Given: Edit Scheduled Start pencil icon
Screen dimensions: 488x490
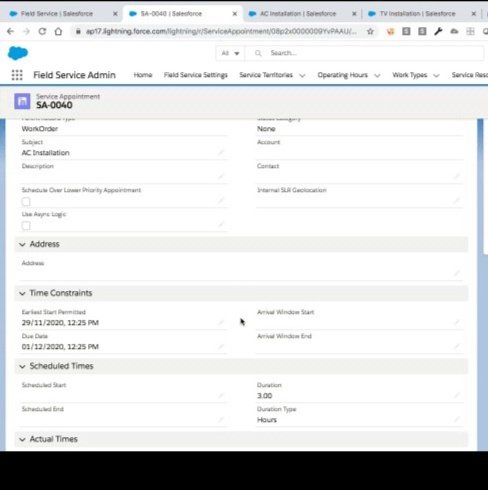Looking at the screenshot, I should pos(221,396).
